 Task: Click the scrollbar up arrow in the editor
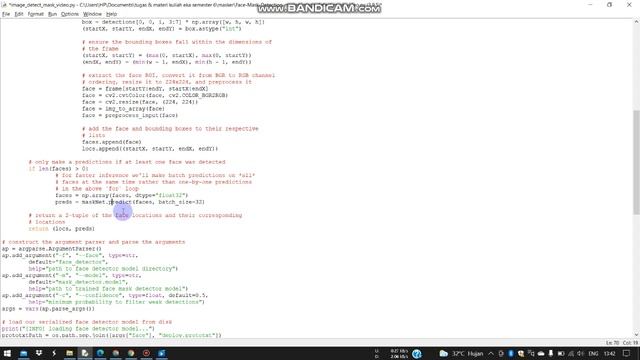point(636,22)
